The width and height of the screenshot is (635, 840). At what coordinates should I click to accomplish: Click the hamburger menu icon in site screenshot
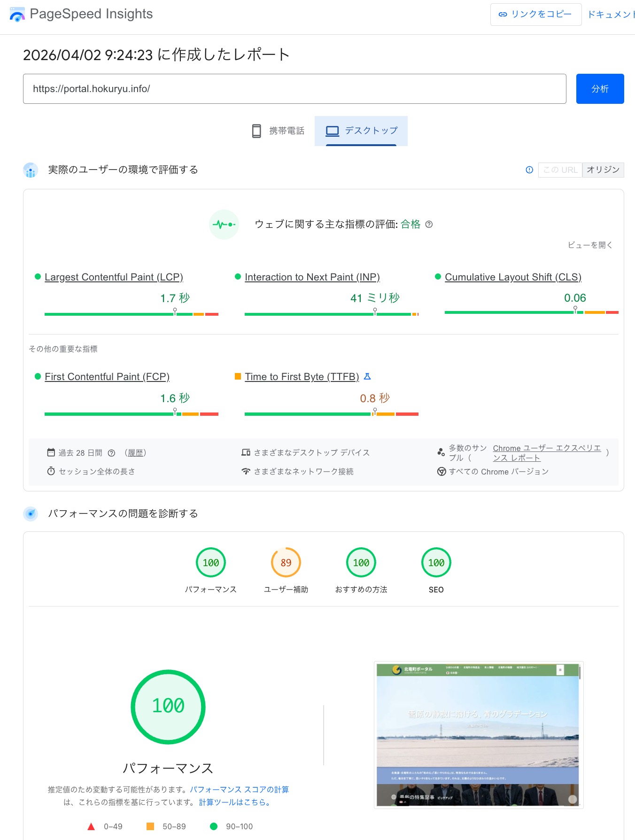[x=560, y=670]
